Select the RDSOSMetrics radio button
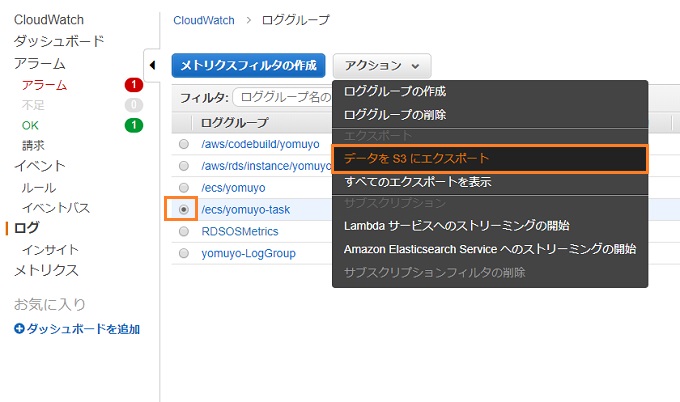This screenshot has height=402, width=680. 184,231
